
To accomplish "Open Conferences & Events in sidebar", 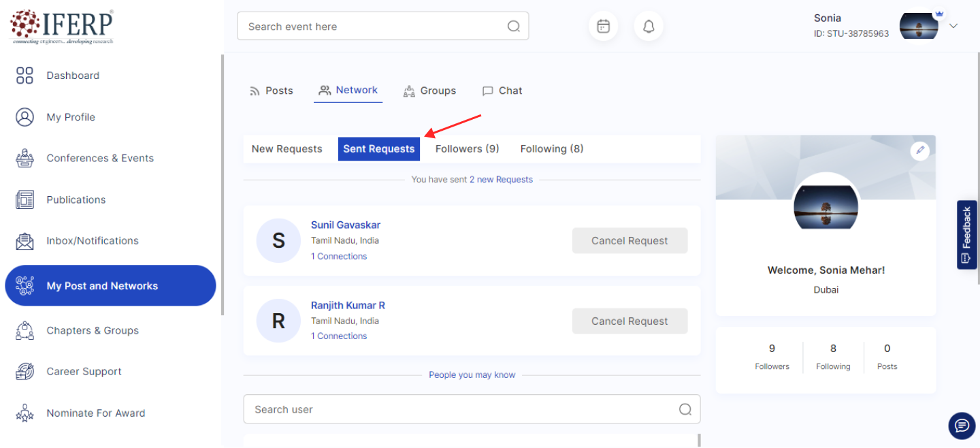I will pos(99,158).
